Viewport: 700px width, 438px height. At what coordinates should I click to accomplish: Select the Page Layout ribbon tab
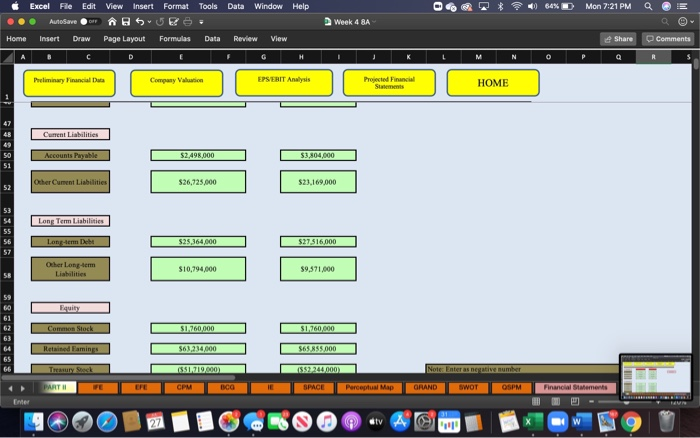pos(124,39)
